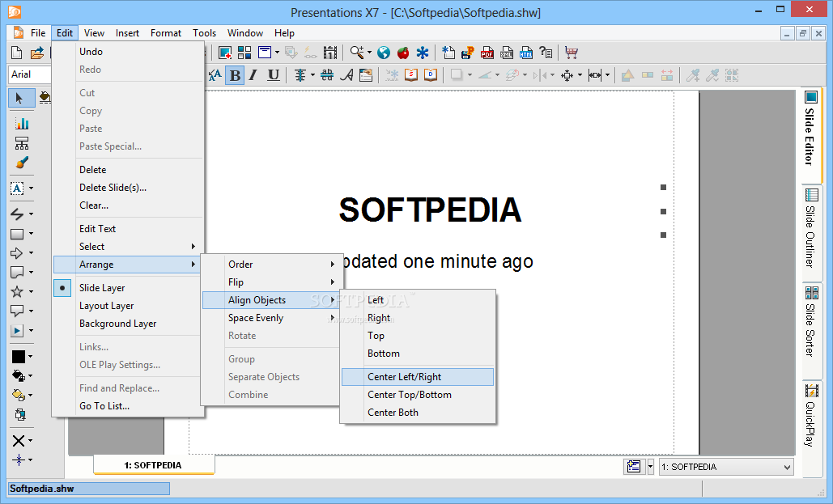Expand the Order submenu
The image size is (833, 504).
point(270,265)
